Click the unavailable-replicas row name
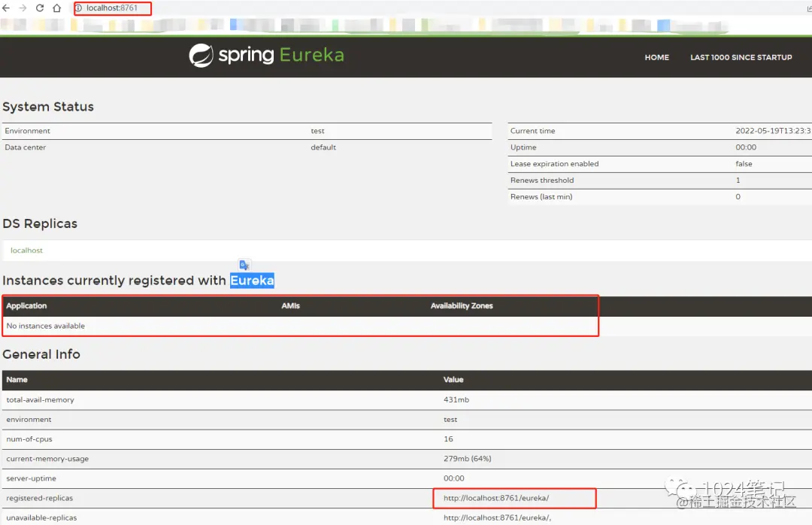Viewport: 812px width, 525px height. (x=41, y=517)
